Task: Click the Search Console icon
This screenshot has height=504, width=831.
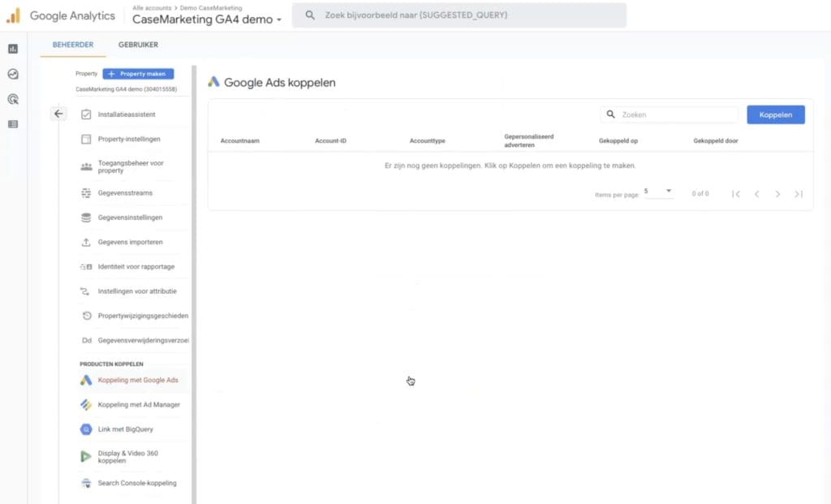Action: pyautogui.click(x=86, y=484)
